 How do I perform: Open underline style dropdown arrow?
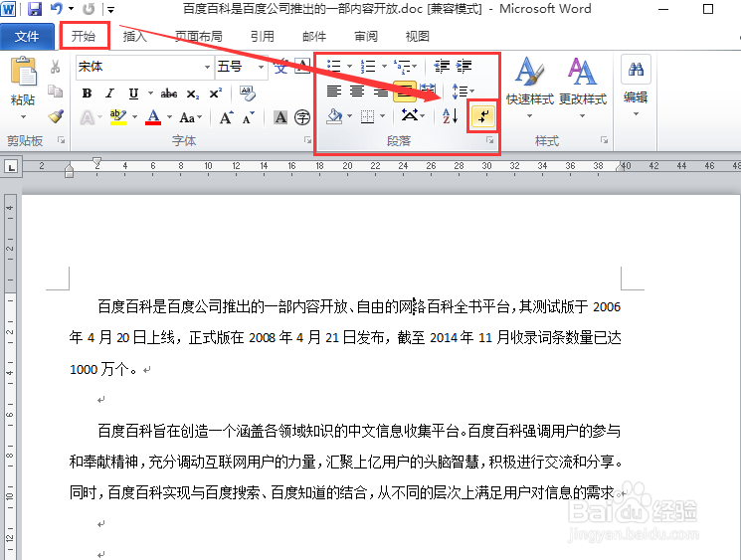pos(150,93)
